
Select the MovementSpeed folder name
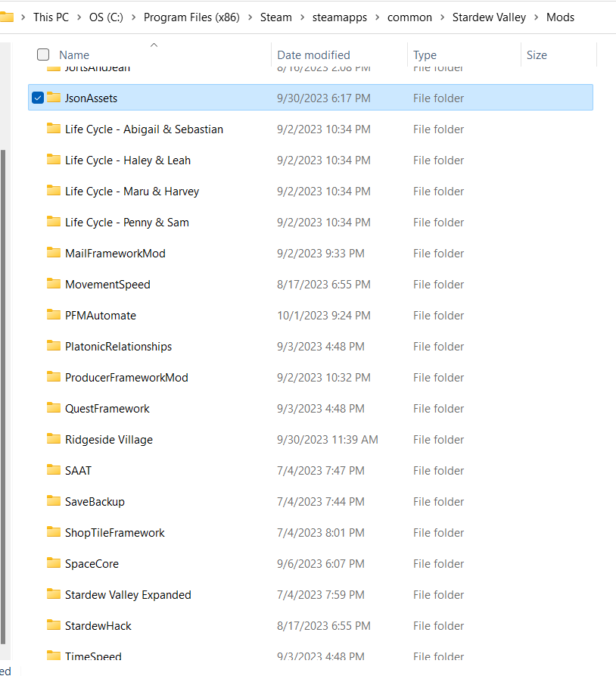click(x=107, y=285)
